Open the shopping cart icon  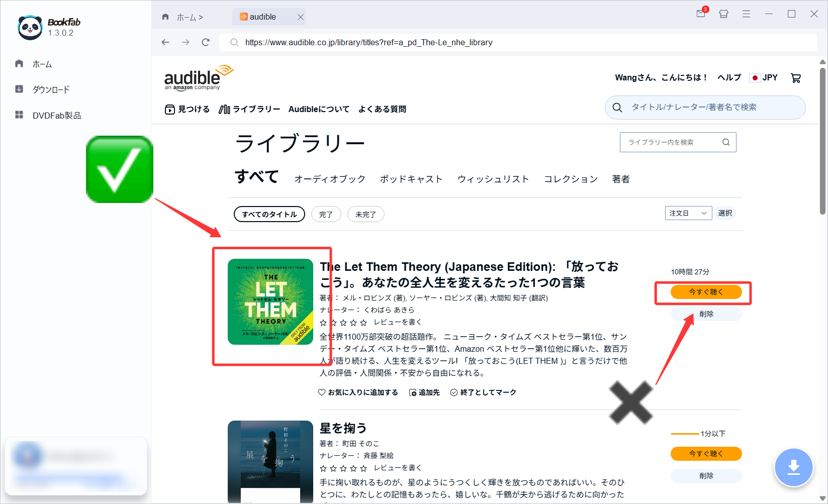(796, 78)
